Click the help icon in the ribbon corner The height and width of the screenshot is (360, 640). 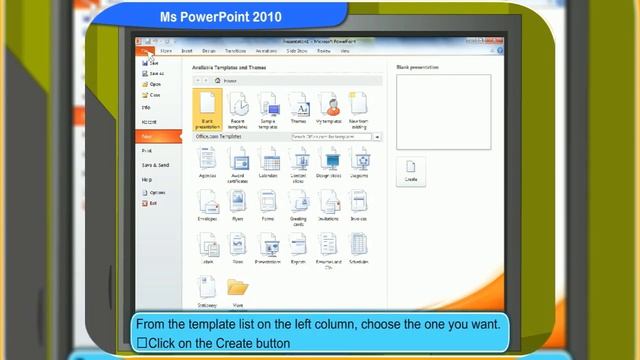(x=500, y=51)
